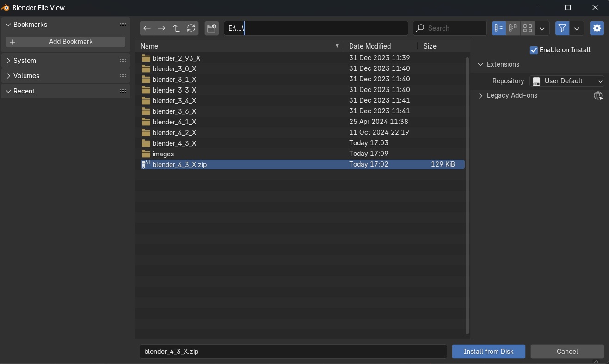Click the filename input field
The width and height of the screenshot is (609, 364).
(x=293, y=352)
